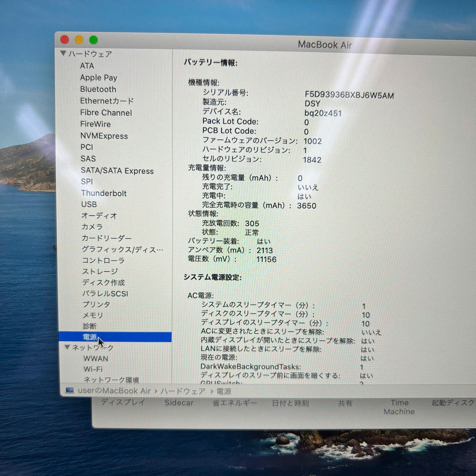This screenshot has width=476, height=476.
Task: Select NVMExpress in the sidebar
Action: tap(104, 136)
